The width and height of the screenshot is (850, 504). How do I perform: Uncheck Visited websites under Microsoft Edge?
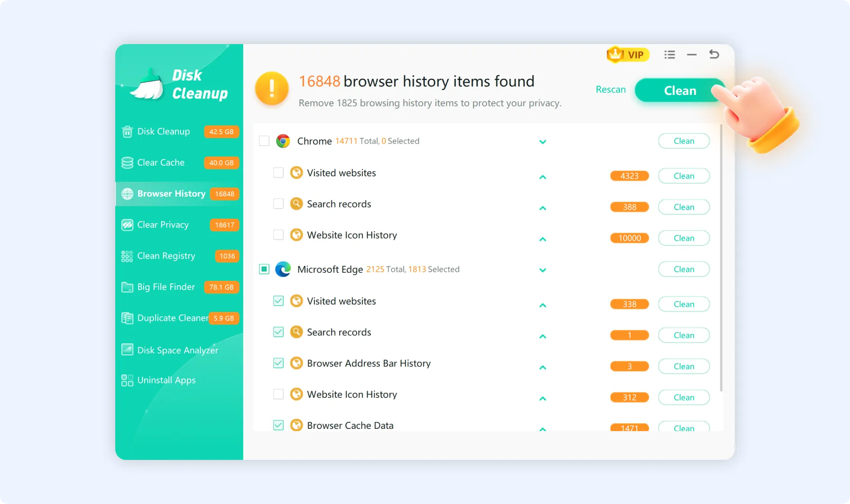click(278, 301)
